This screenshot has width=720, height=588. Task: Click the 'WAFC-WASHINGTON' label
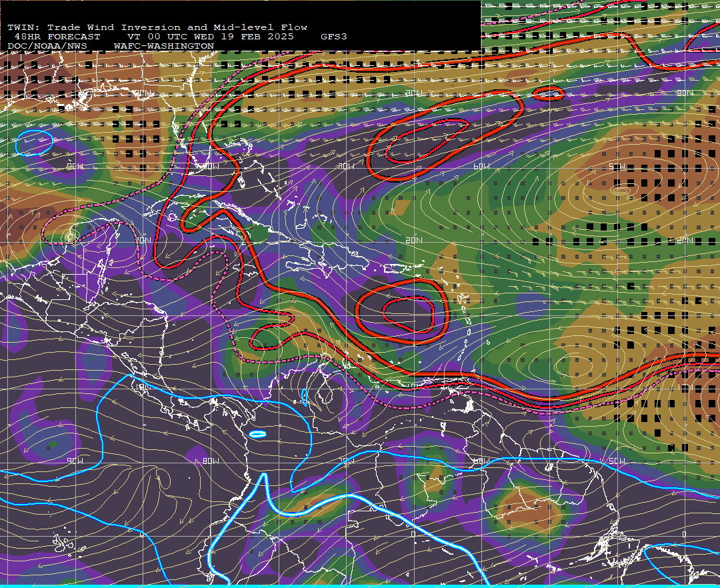coord(164,47)
